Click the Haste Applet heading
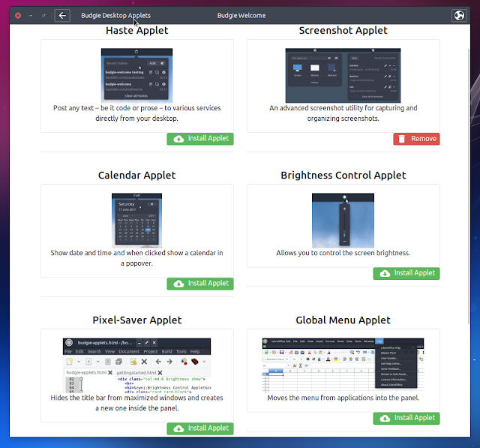Screen dimensions: 480x448 (136, 30)
